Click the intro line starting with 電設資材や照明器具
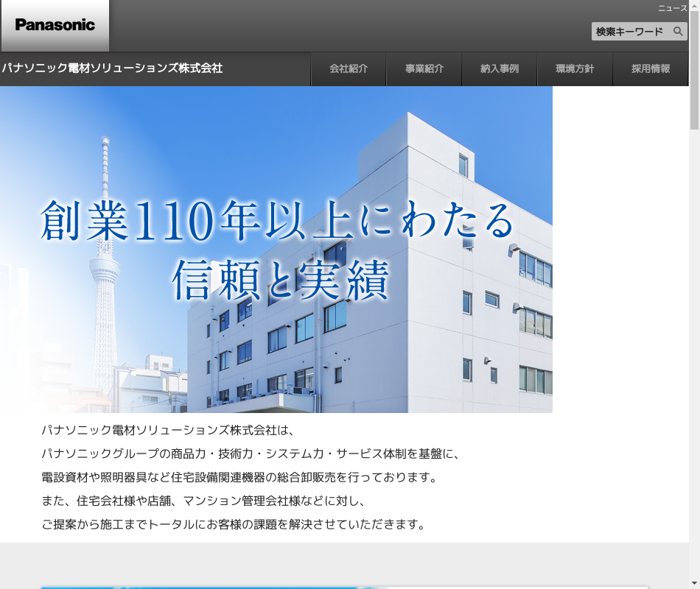 click(x=239, y=477)
